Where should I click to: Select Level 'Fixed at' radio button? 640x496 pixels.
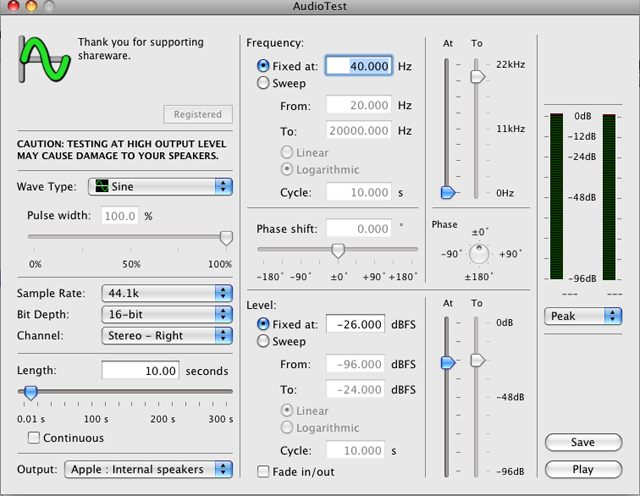pos(263,324)
